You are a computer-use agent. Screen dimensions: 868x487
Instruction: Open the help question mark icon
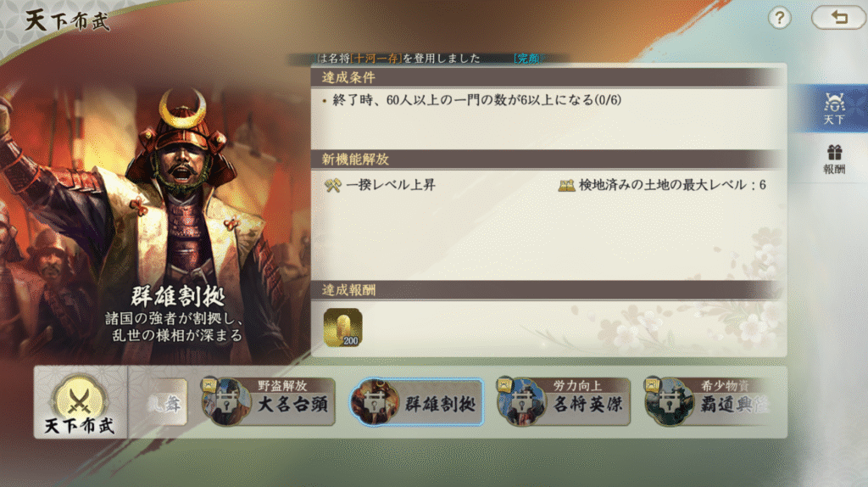780,19
